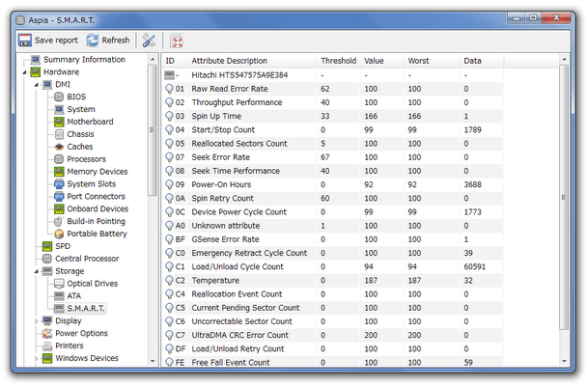The image size is (588, 387).
Task: Select the Power-On Hours row
Action: (x=333, y=184)
